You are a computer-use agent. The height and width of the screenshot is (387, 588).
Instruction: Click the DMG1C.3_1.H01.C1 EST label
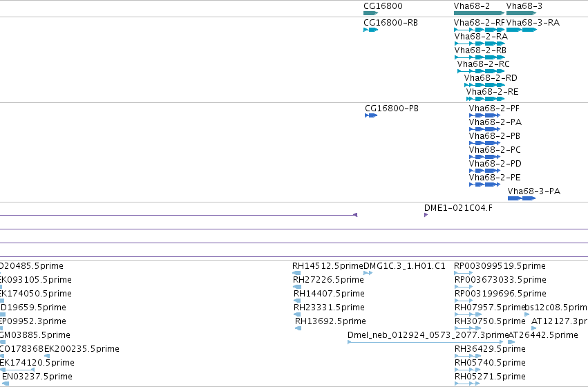pos(404,266)
